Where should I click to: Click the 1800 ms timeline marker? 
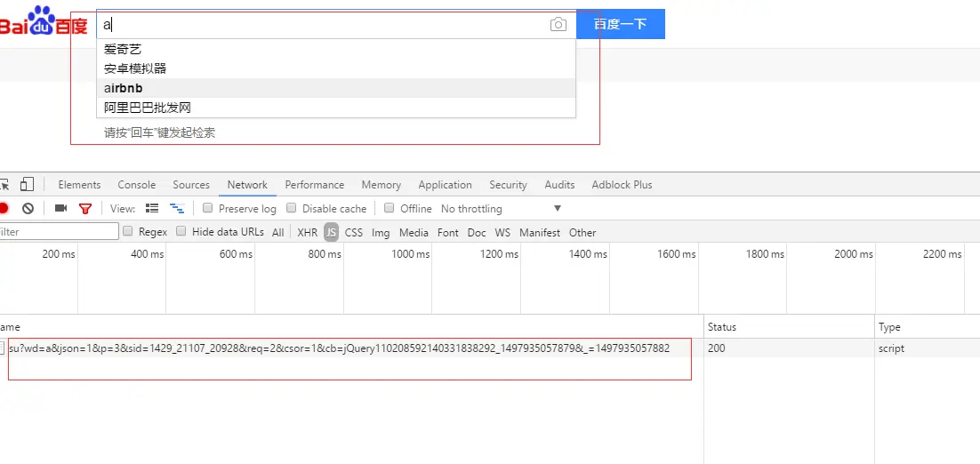pos(765,254)
